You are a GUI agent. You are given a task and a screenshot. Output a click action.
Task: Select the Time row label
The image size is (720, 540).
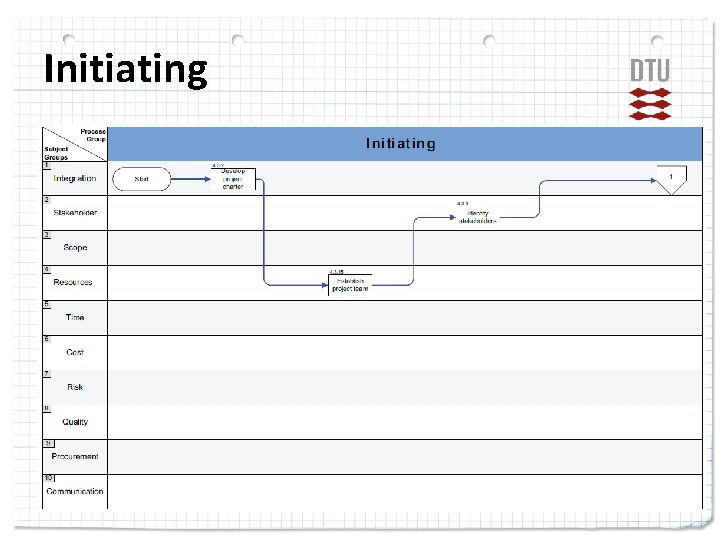tap(75, 317)
